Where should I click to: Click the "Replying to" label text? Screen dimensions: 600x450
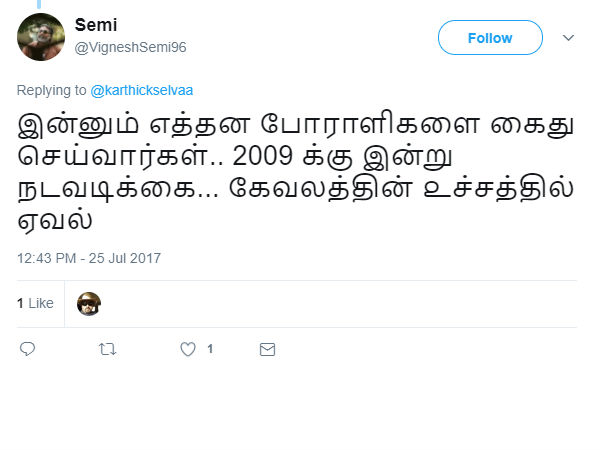52,91
